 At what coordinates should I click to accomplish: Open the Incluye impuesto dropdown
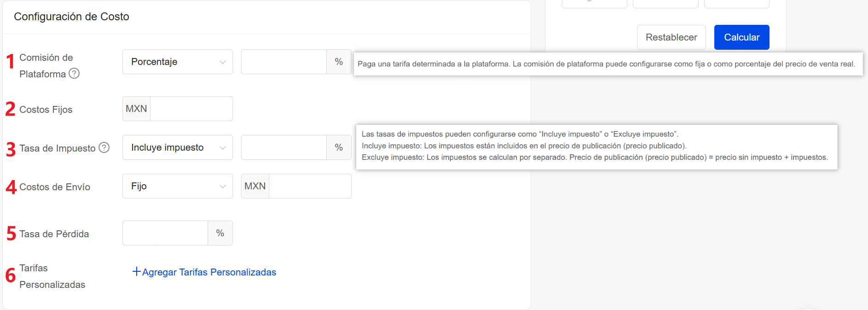pos(178,147)
